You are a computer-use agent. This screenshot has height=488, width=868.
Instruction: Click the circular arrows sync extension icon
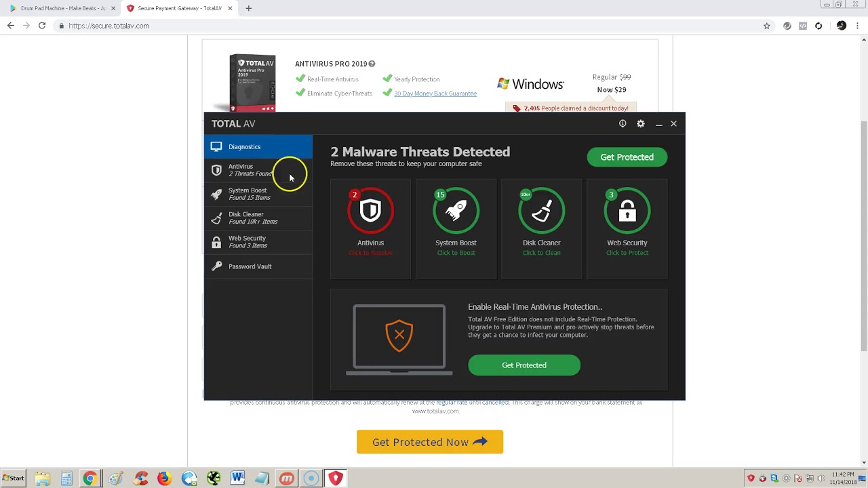(818, 26)
